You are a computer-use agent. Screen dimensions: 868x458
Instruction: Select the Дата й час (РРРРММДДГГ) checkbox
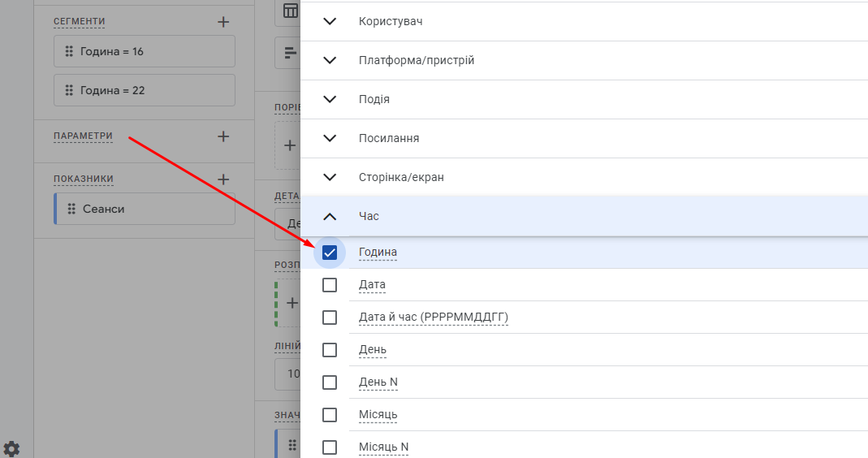(330, 318)
